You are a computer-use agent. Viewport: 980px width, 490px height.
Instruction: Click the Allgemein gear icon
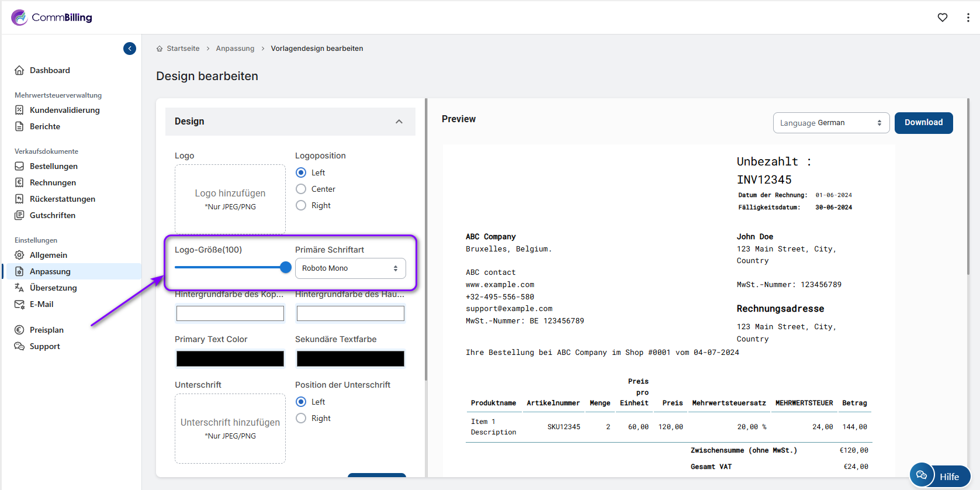coord(19,255)
